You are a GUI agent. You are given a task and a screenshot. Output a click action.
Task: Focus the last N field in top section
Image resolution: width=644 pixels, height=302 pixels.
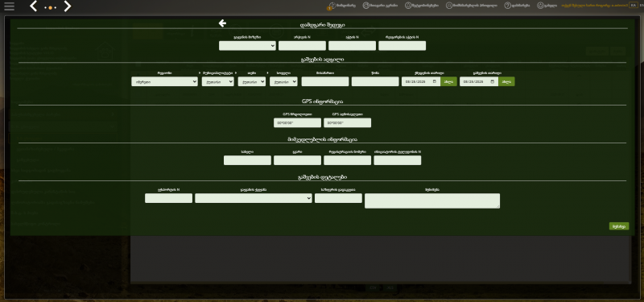tap(402, 46)
